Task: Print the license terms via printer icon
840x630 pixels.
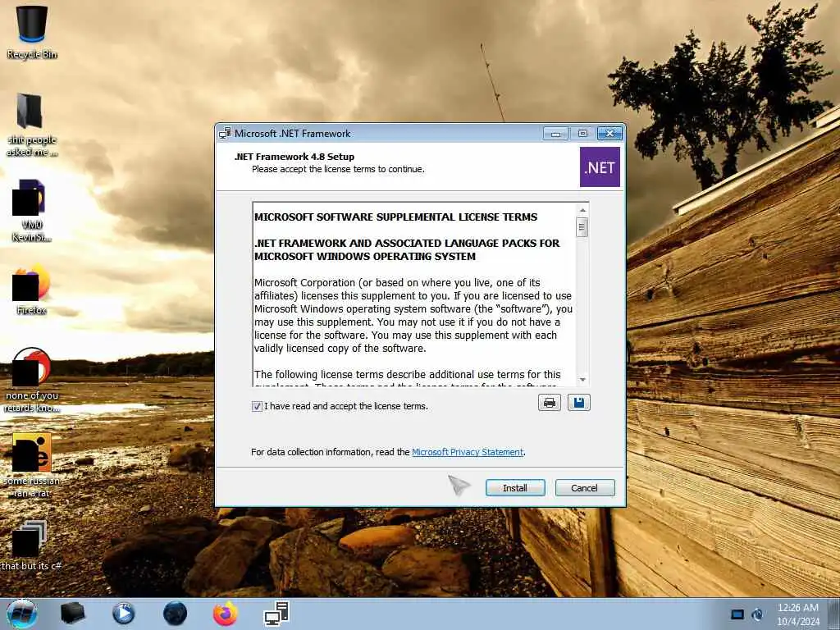Action: (x=549, y=402)
